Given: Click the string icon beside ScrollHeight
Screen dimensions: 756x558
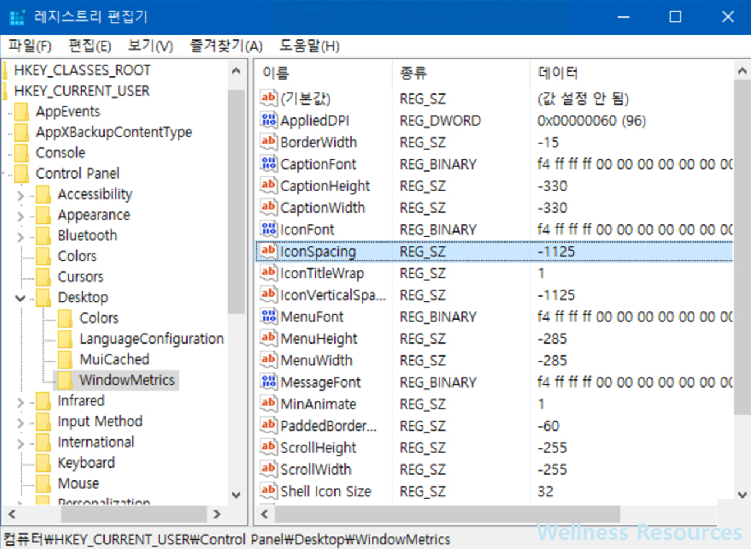Looking at the screenshot, I should 268,448.
